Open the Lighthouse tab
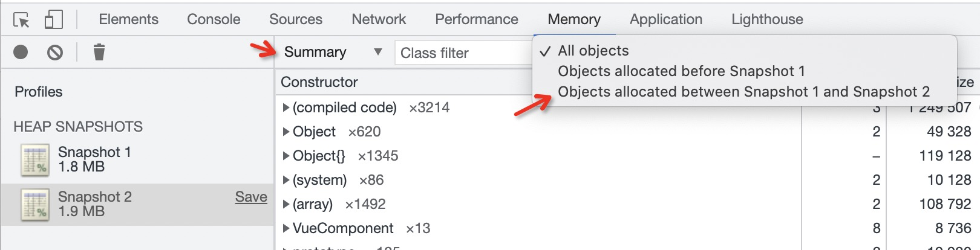The width and height of the screenshot is (980, 250). pos(767,19)
